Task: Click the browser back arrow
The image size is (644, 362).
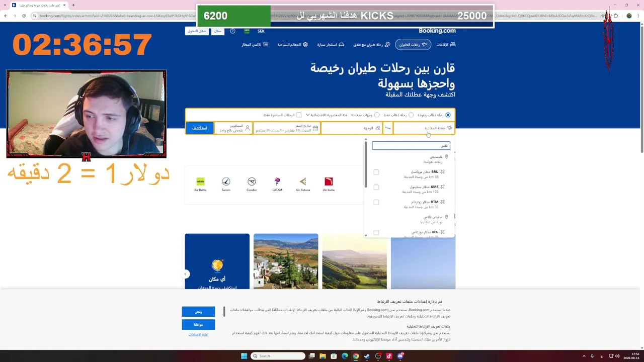Action: point(6,16)
